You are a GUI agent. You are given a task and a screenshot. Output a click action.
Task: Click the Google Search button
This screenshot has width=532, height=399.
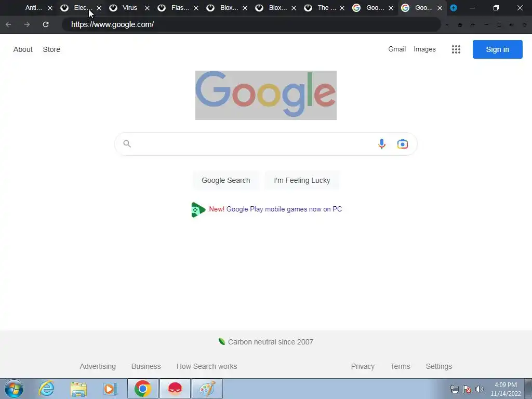pos(225,180)
